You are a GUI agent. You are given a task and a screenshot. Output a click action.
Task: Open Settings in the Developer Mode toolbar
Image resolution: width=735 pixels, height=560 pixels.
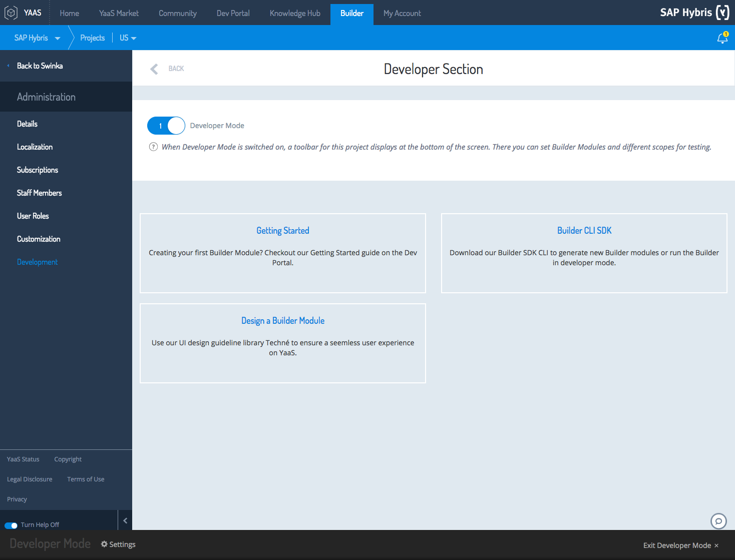118,544
